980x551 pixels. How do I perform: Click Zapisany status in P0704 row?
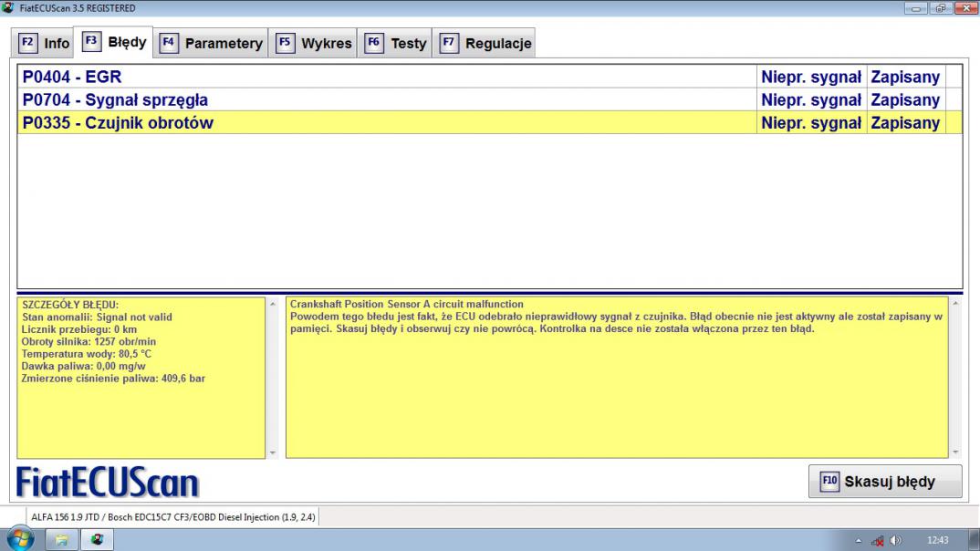point(905,100)
